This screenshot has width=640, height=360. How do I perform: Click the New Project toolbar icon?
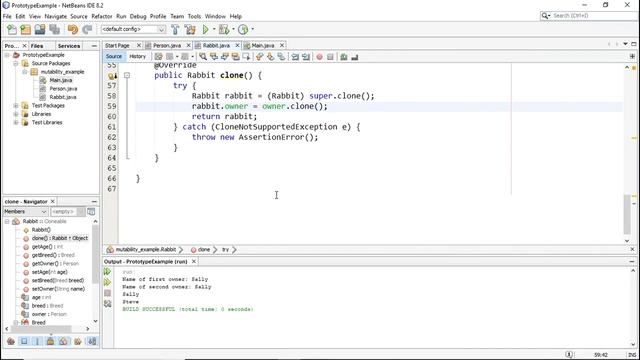[26, 29]
